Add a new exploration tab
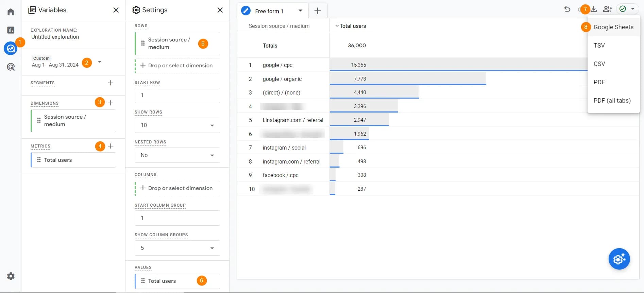The height and width of the screenshot is (293, 644). coord(318,11)
